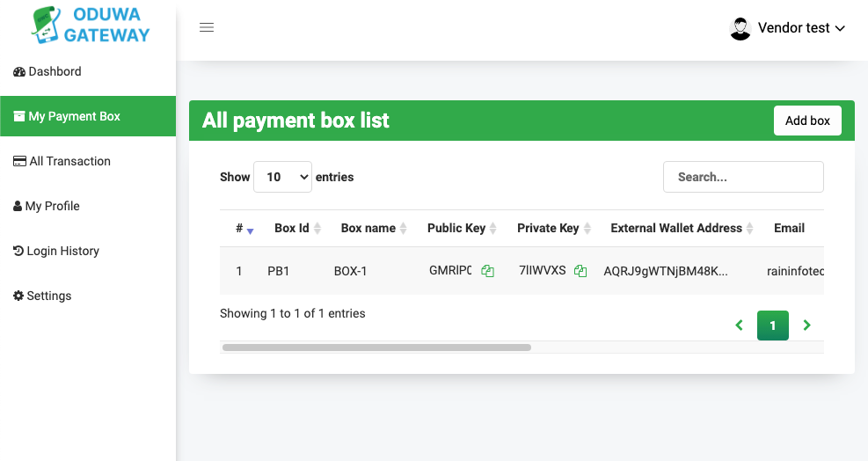
Task: Click the My Payment Box archive icon
Action: point(19,116)
